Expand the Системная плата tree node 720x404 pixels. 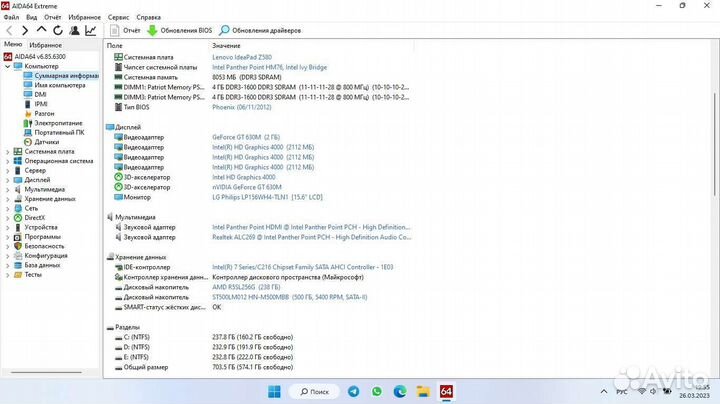[x=7, y=152]
